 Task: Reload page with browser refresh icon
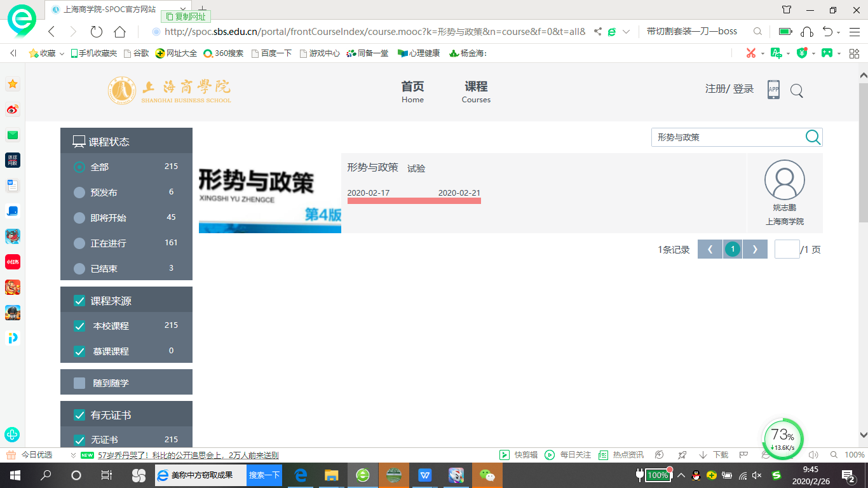pos(96,32)
